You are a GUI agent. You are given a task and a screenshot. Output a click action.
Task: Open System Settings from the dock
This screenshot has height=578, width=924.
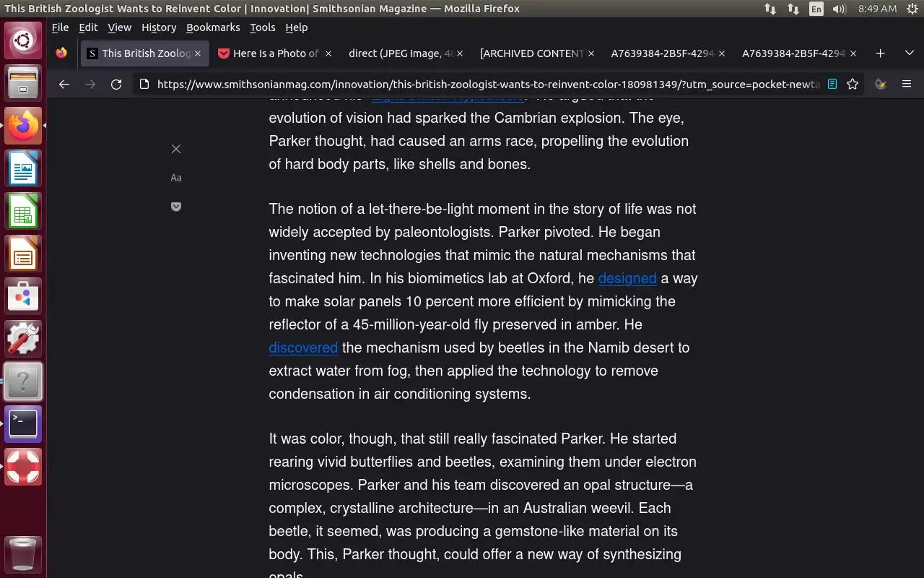tap(23, 340)
